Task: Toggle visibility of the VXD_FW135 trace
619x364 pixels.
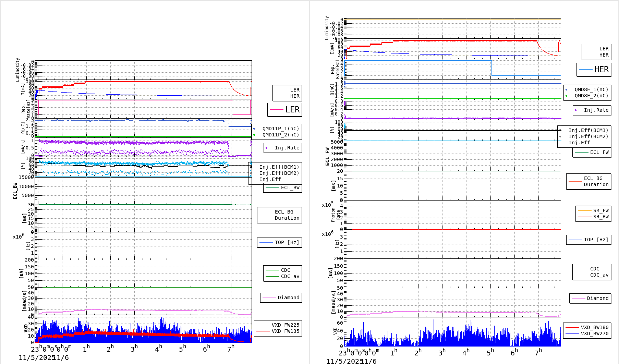Action: 286,331
